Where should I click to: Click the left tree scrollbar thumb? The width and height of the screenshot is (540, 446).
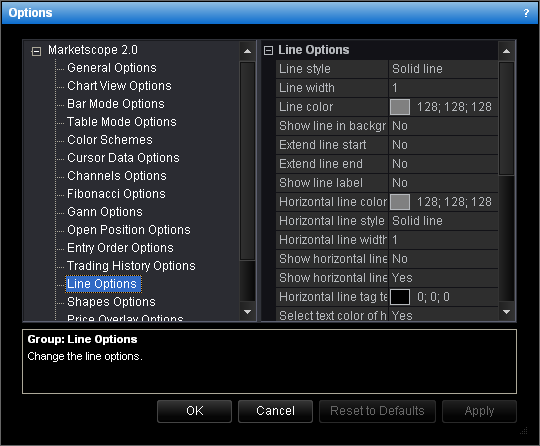(x=247, y=160)
